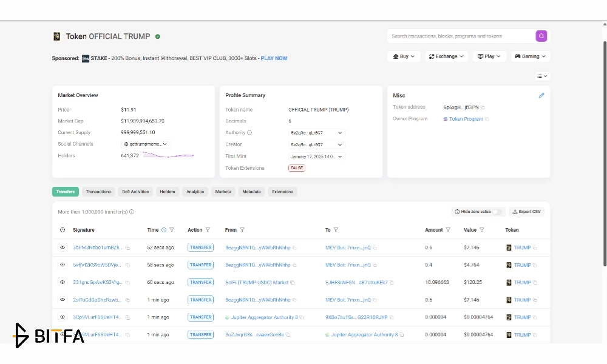The width and height of the screenshot is (607, 364).
Task: Select the Transfers tab
Action: coord(66,192)
